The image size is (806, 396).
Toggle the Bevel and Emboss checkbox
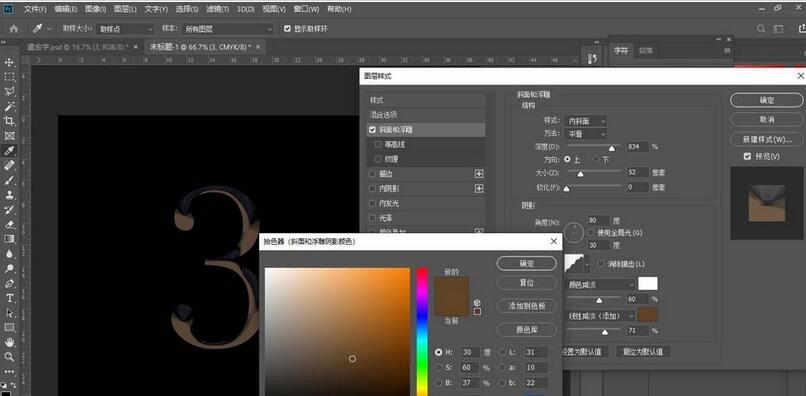click(373, 130)
